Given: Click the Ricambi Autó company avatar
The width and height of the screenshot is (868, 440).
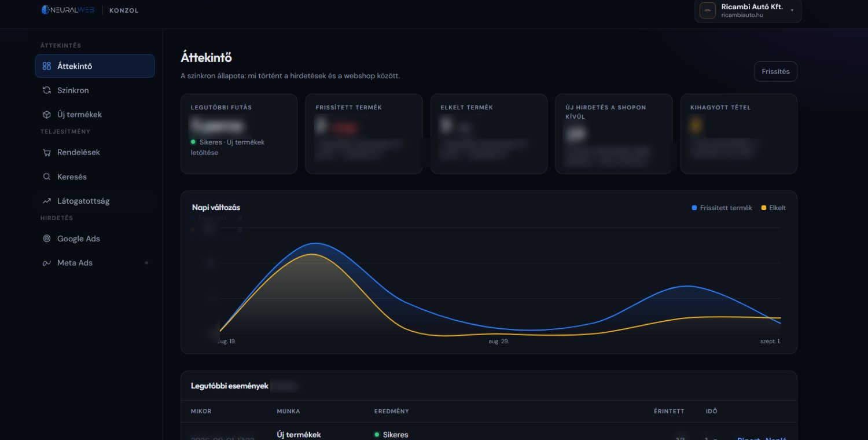Looking at the screenshot, I should pyautogui.click(x=708, y=10).
